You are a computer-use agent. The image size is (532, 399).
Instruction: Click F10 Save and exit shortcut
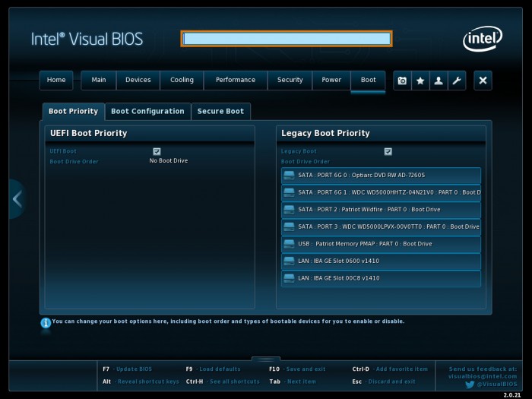point(297,369)
